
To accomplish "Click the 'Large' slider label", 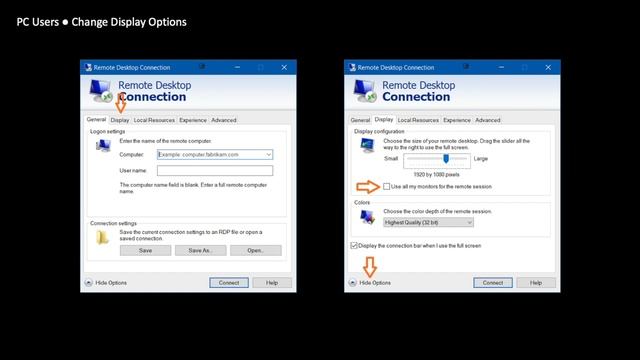I will pos(481,158).
